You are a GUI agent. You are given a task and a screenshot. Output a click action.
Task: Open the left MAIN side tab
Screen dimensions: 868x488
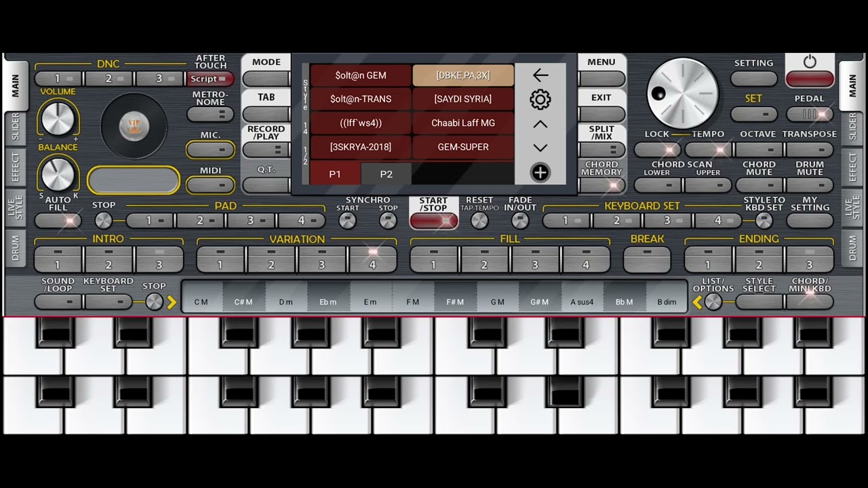pyautogui.click(x=16, y=85)
